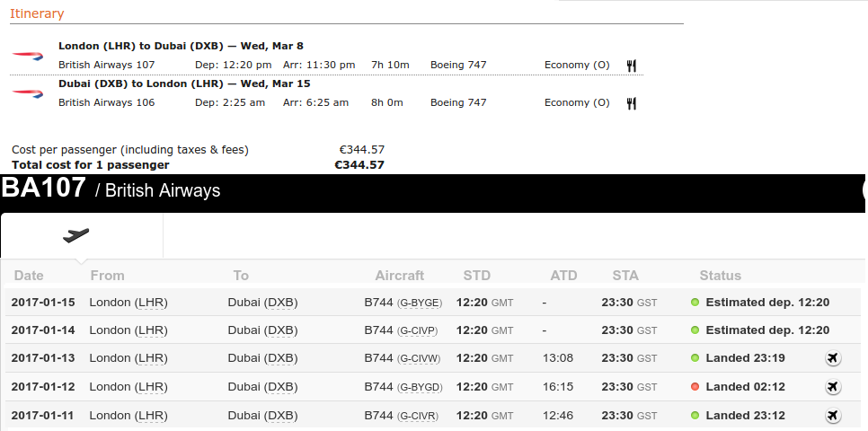Open aircraft registration G-BYGE link
The height and width of the screenshot is (431, 868).
[x=420, y=303]
